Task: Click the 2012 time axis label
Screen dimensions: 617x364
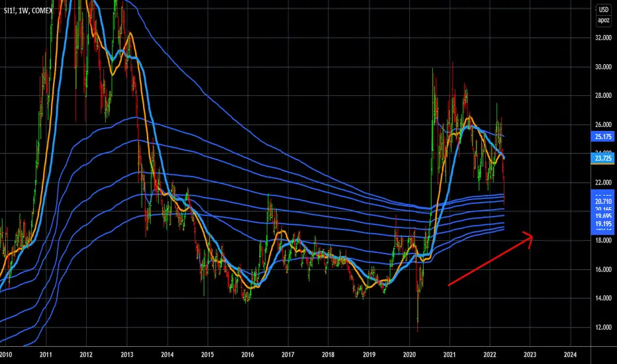Action: point(86,355)
